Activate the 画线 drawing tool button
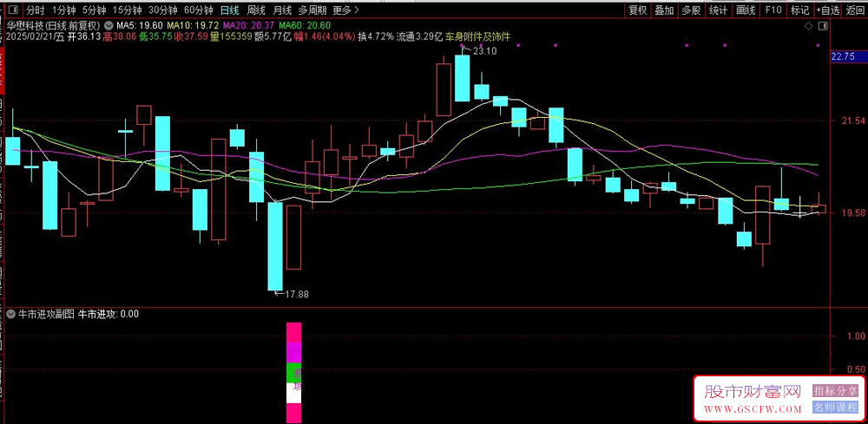 pos(746,10)
